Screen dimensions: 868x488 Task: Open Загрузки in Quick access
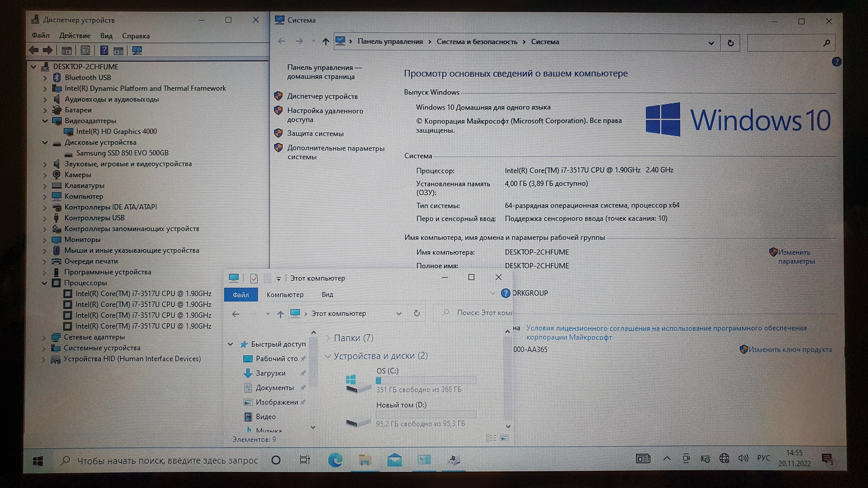click(x=270, y=373)
